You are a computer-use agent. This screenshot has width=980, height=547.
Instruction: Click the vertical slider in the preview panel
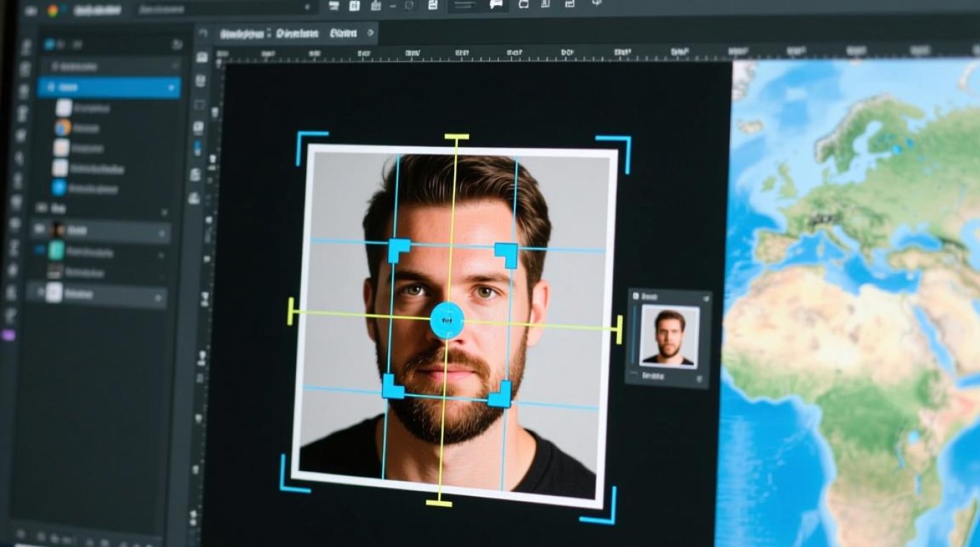634,335
